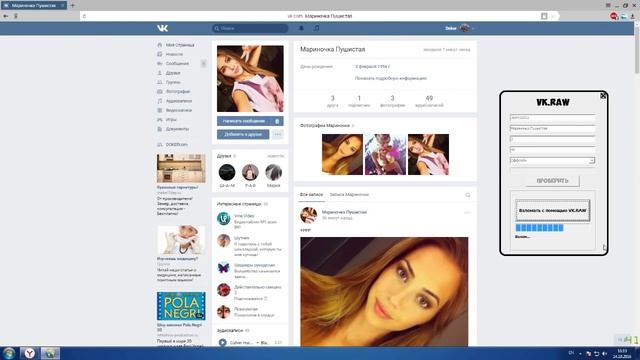Open the post options ellipsis menu
This screenshot has height=360, width=640.
pos(467,212)
